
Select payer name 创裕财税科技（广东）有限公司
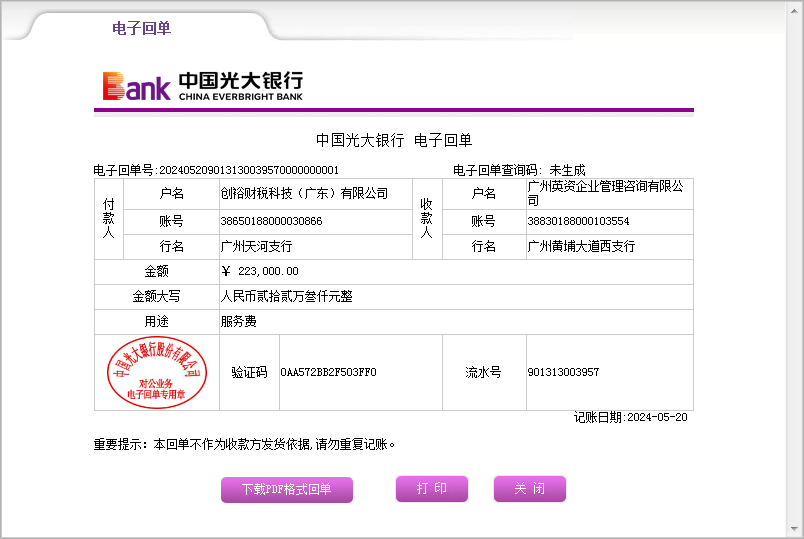304,194
